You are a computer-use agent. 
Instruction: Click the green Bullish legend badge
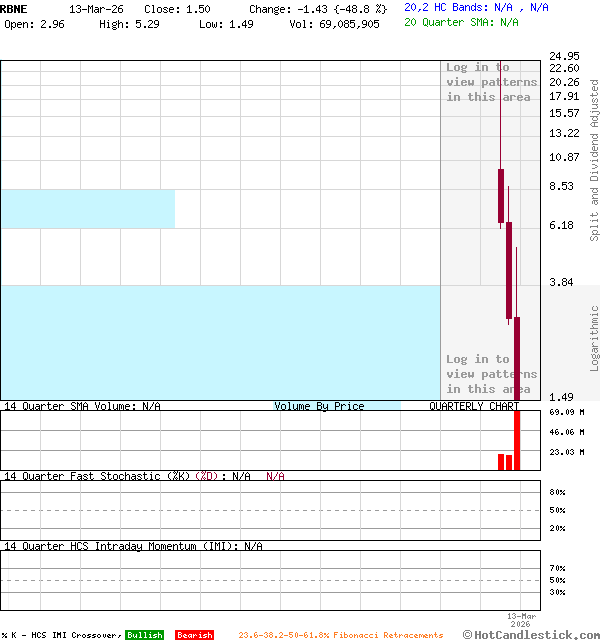(144, 635)
